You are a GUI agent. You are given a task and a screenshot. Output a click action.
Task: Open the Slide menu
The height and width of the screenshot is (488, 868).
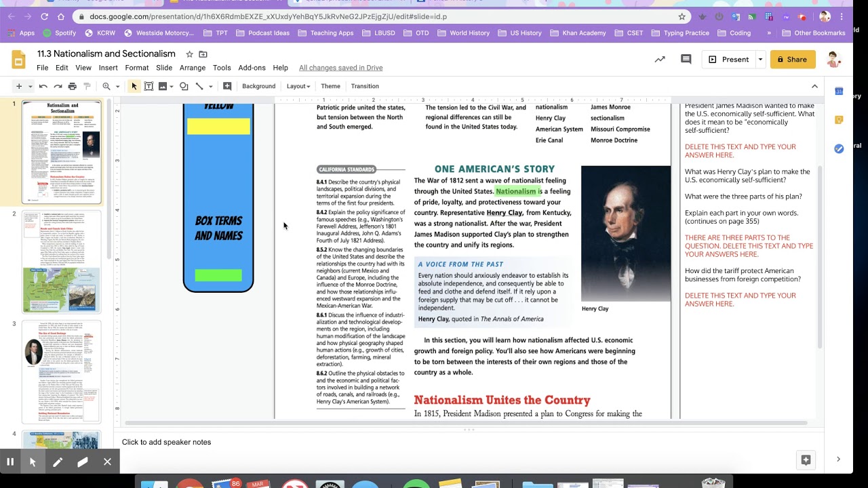164,68
